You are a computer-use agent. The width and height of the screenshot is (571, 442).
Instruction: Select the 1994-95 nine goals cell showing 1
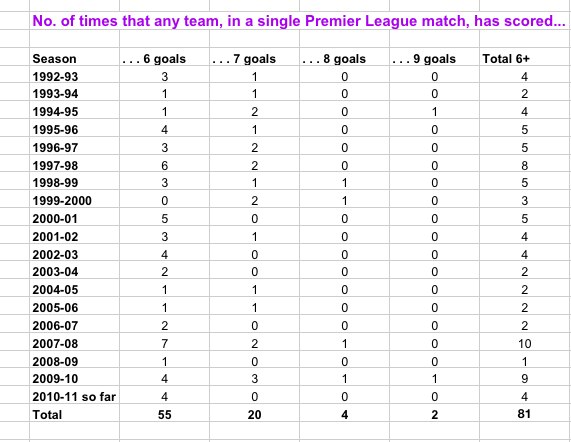434,111
